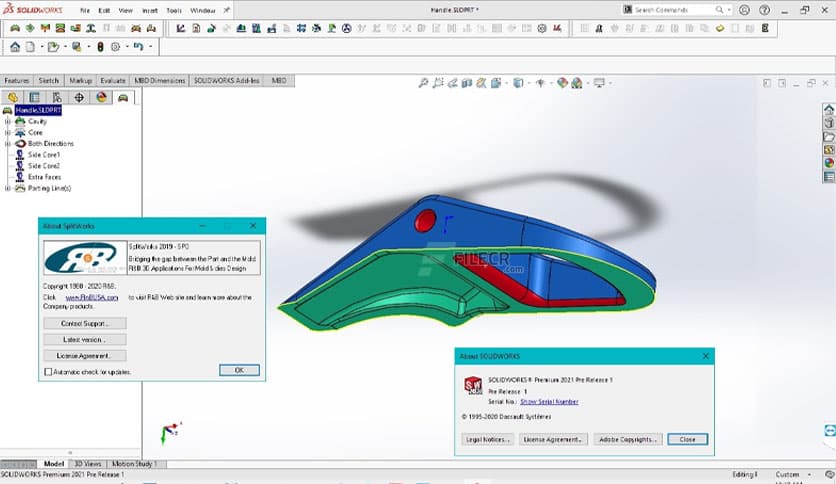Click the Hide/Show Items icon
This screenshot has width=836, height=484.
click(x=541, y=83)
